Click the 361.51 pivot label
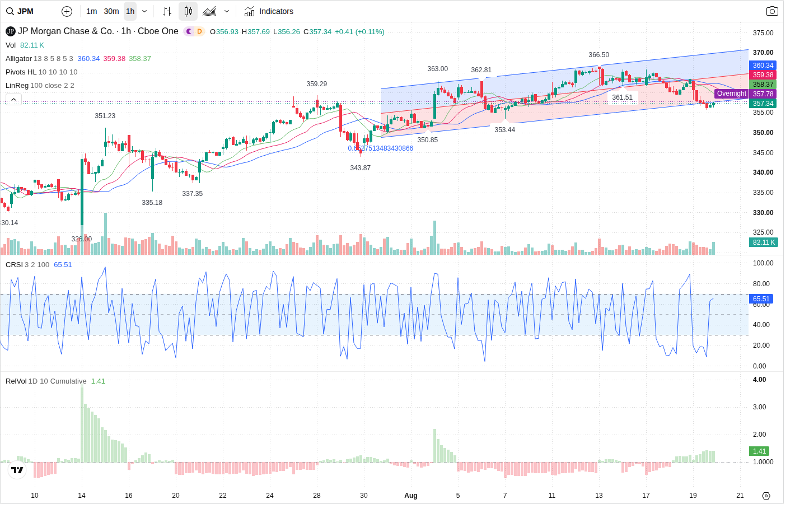The width and height of the screenshot is (795, 532). click(623, 97)
